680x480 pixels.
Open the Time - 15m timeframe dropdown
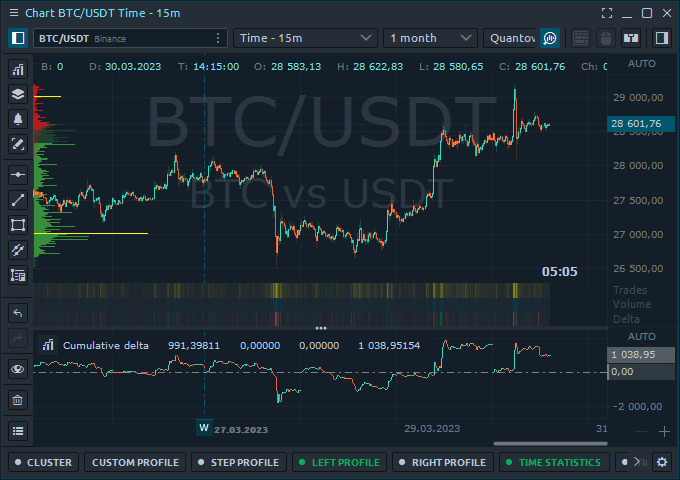tap(305, 38)
